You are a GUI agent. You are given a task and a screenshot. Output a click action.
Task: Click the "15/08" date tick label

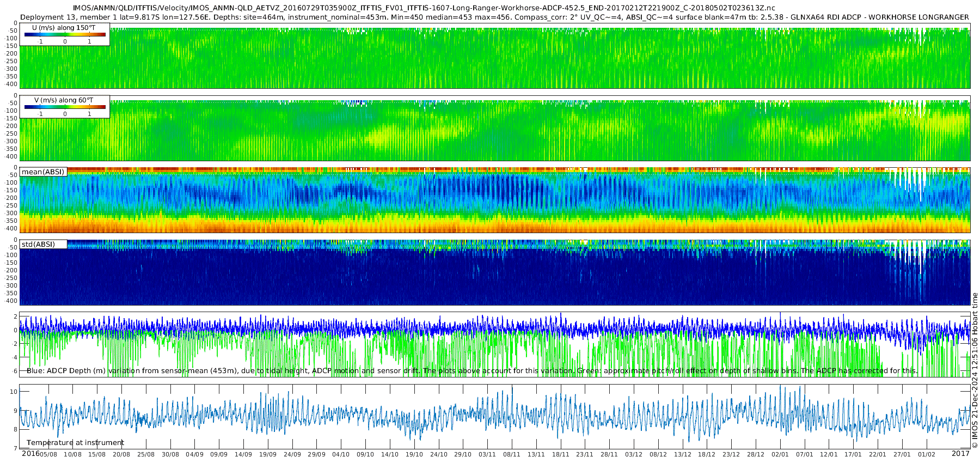[97, 455]
